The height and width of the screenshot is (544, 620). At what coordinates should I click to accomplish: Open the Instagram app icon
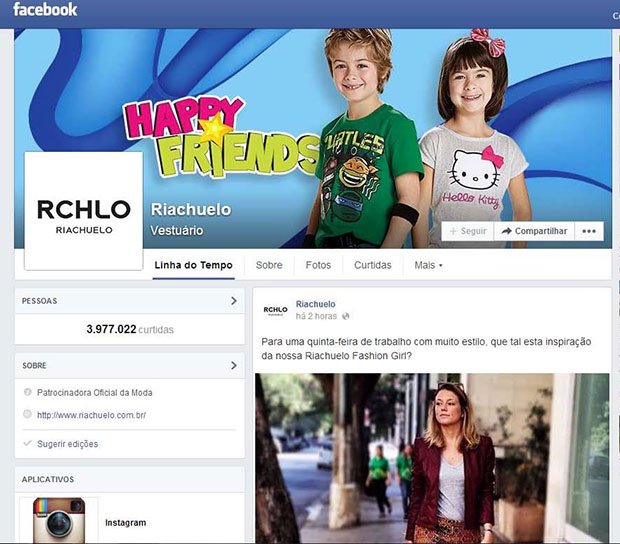(x=59, y=520)
